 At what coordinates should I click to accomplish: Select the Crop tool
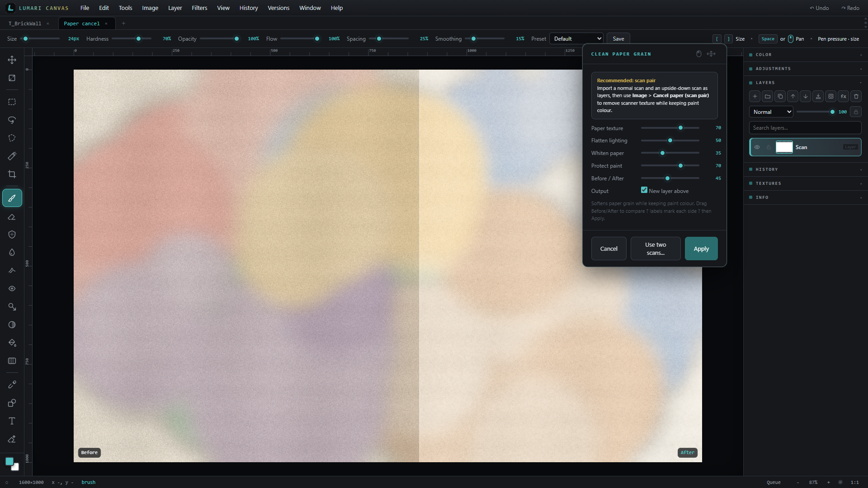(x=12, y=174)
